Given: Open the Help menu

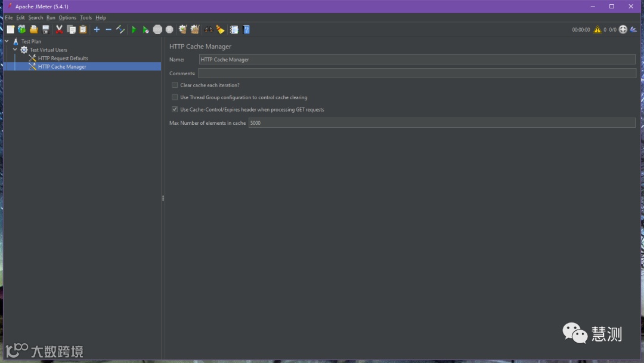Looking at the screenshot, I should (101, 18).
